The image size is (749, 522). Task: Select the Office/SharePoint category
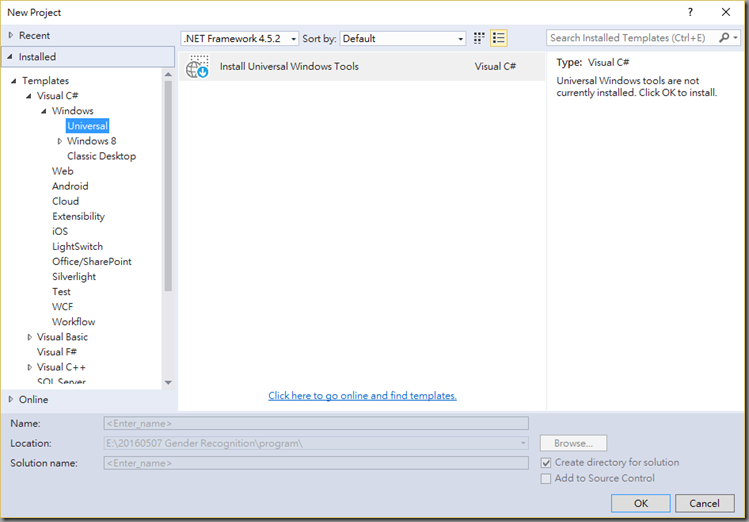tap(92, 262)
